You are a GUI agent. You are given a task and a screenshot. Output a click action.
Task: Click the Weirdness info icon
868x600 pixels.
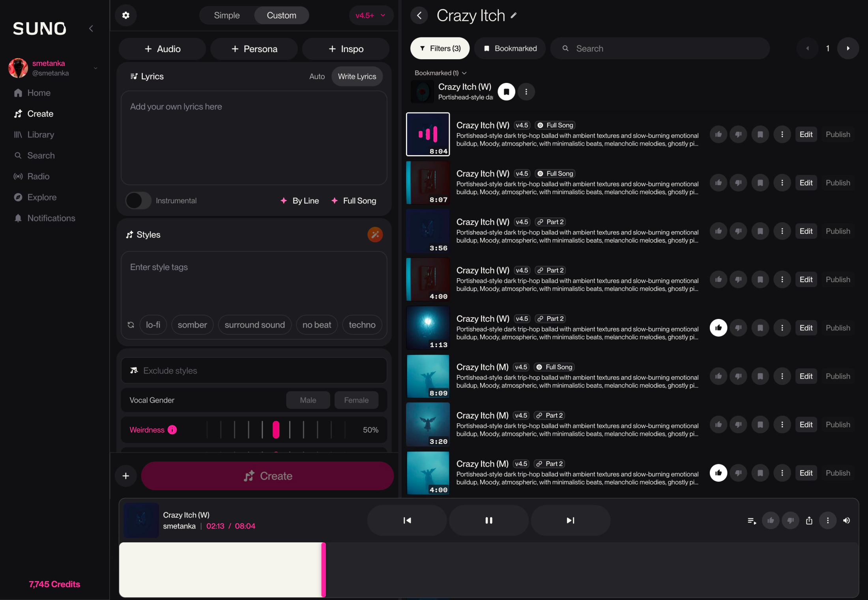point(172,429)
